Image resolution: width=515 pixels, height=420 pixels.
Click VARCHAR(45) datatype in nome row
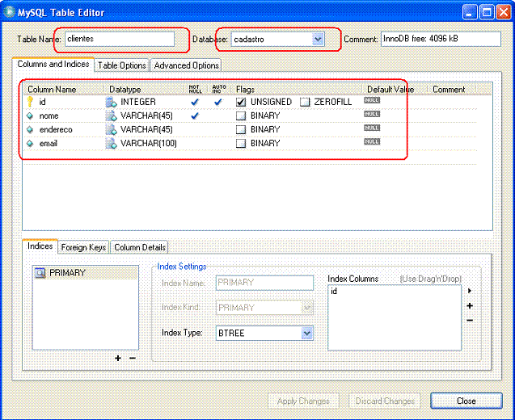click(146, 115)
